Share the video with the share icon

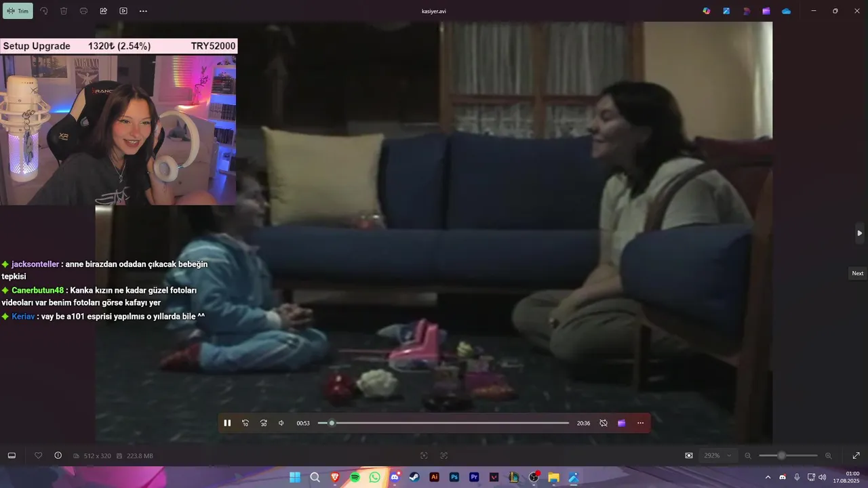tap(104, 11)
